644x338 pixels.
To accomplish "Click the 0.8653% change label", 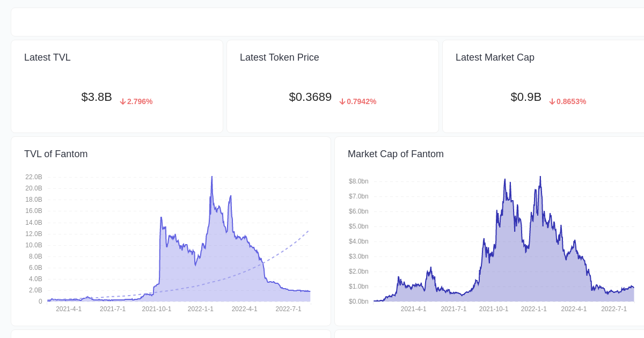I will (572, 101).
